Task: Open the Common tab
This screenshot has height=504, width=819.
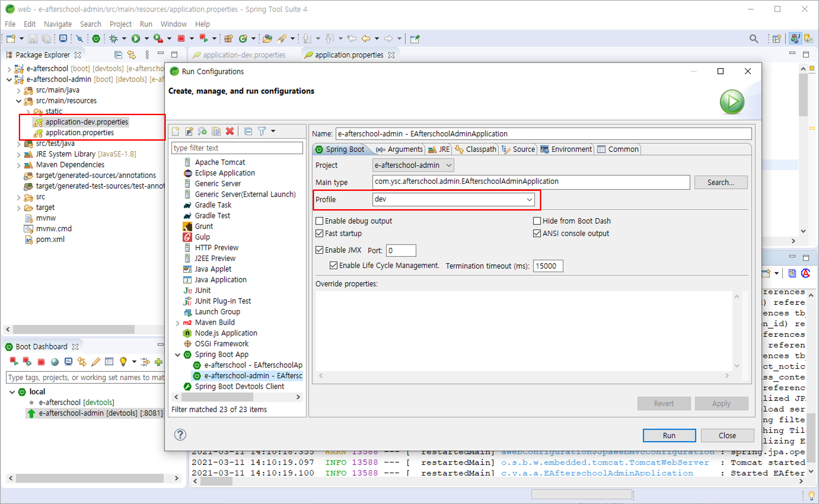Action: click(618, 149)
